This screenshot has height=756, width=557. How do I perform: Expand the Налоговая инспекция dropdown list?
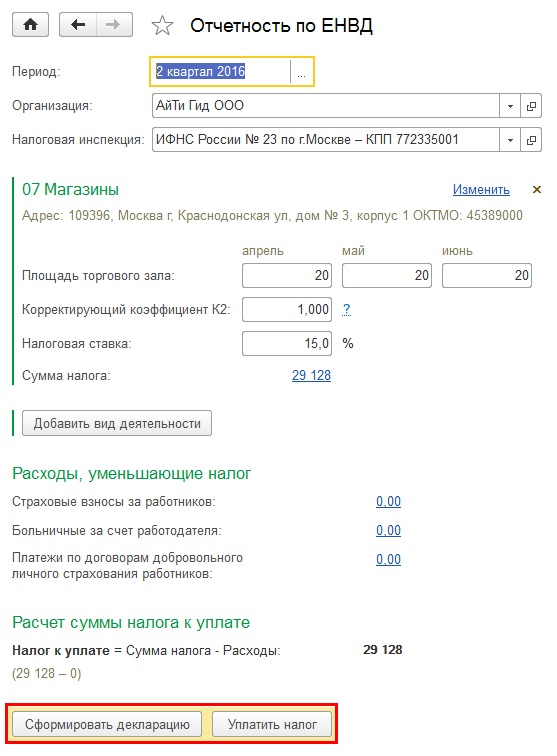510,140
